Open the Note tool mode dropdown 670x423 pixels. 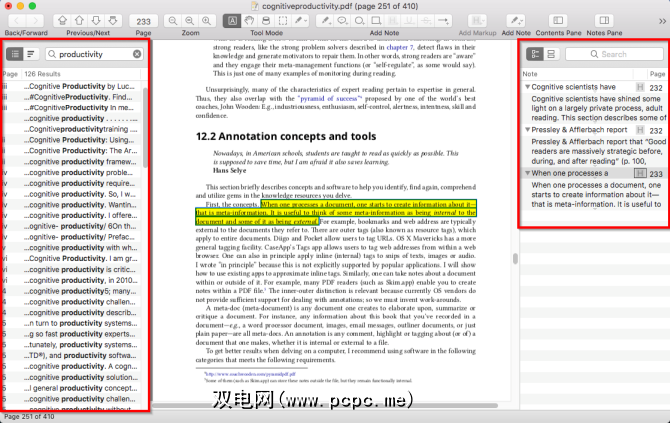tap(300, 21)
